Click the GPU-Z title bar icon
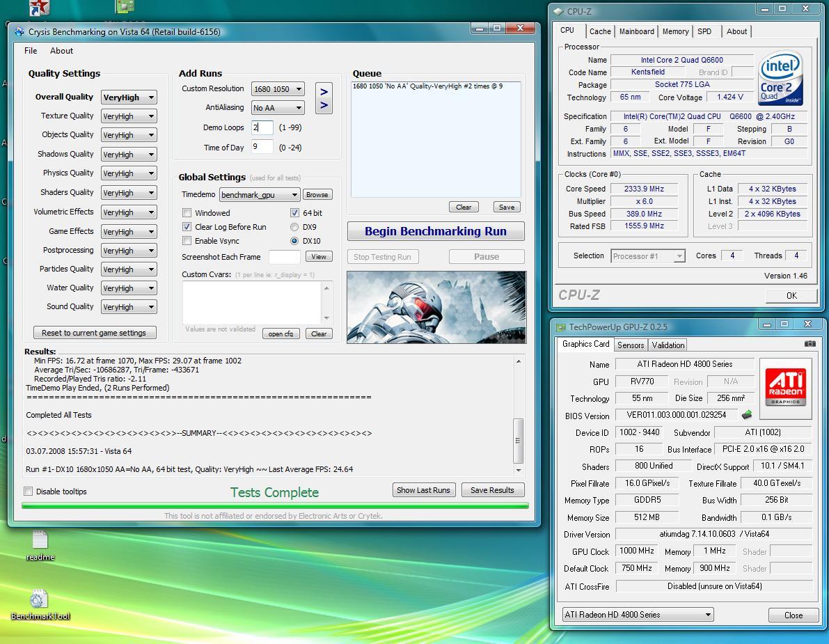The height and width of the screenshot is (644, 829). coord(561,327)
